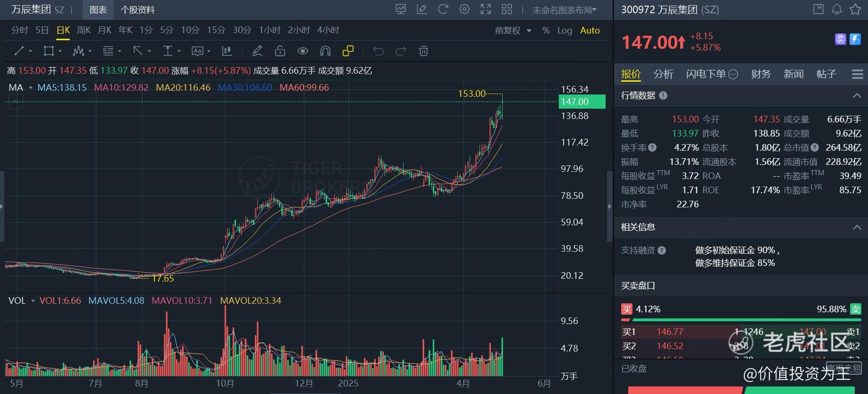The height and width of the screenshot is (394, 868).
Task: Select the 月K timeframe
Action: 104,30
